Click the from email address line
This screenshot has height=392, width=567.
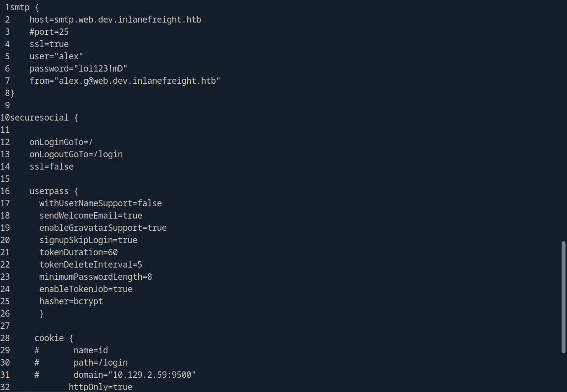point(125,81)
